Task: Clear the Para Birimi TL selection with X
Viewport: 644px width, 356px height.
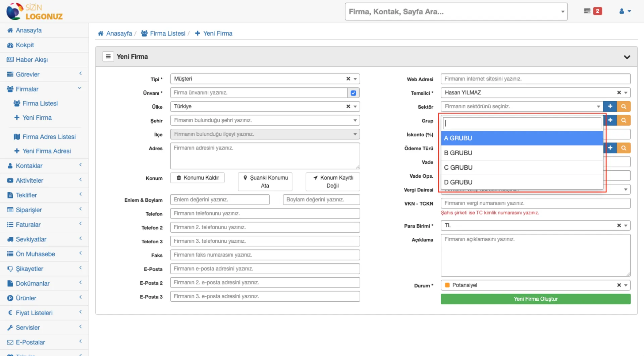Action: point(619,225)
